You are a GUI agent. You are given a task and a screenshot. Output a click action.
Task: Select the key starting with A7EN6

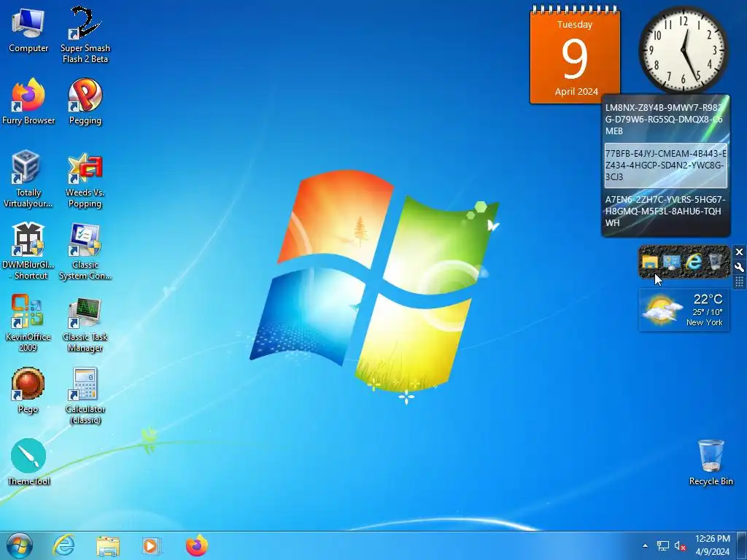pyautogui.click(x=665, y=211)
